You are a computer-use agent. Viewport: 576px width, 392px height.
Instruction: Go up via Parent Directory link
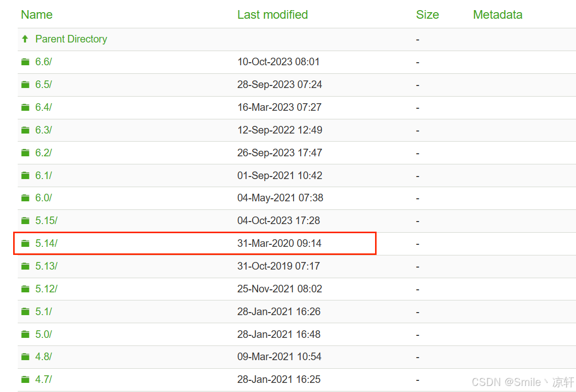71,39
